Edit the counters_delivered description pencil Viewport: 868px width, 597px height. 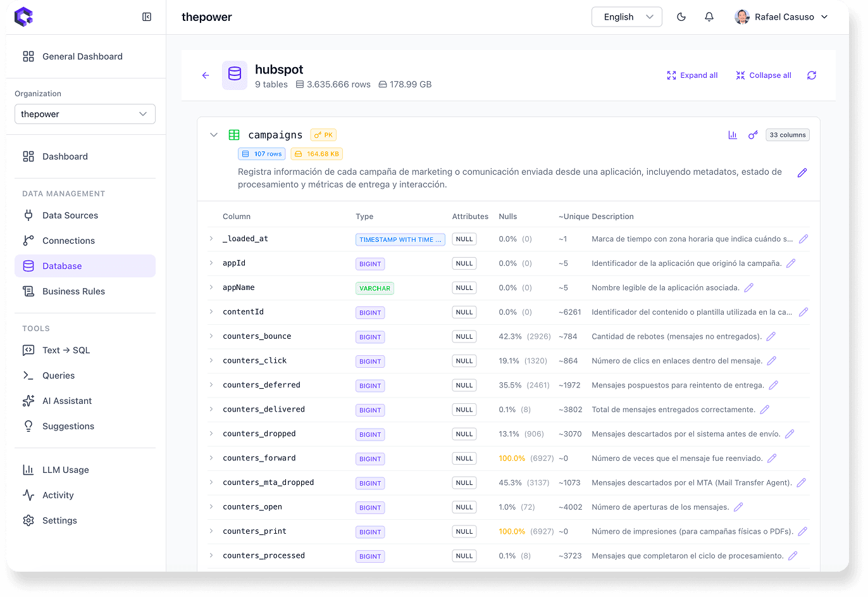(764, 410)
